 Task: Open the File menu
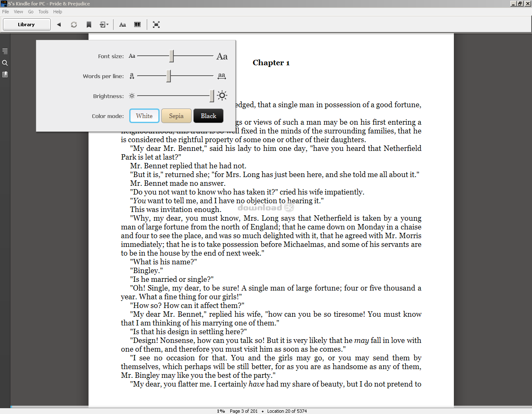click(x=5, y=12)
